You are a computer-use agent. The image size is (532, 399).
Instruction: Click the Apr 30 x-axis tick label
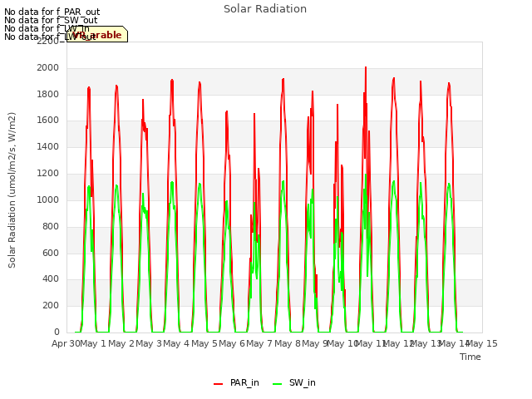[66, 343]
